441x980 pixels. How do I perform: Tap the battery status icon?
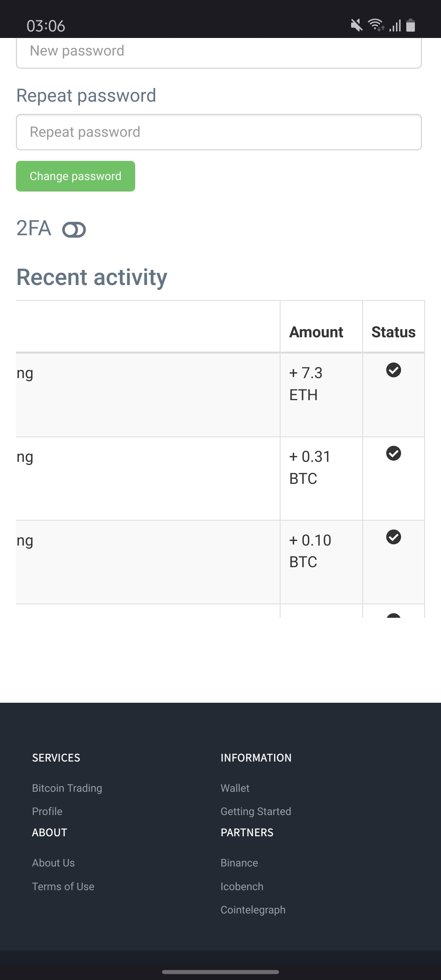click(411, 26)
